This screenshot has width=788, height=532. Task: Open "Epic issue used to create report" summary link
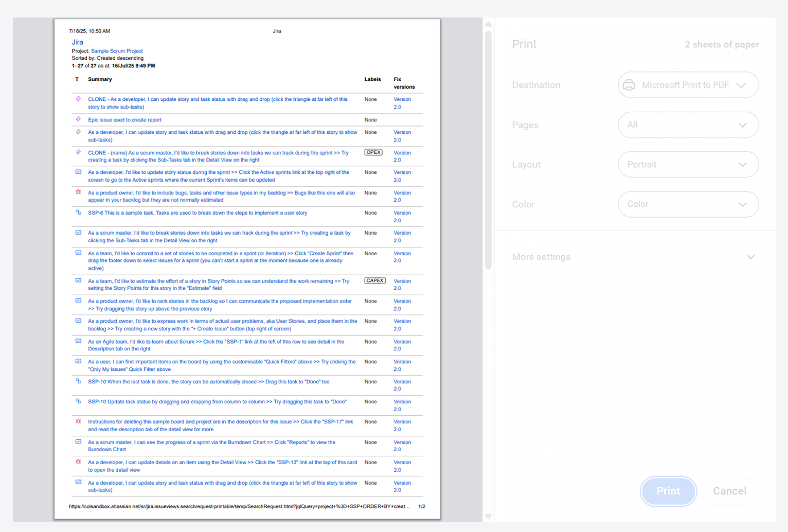pos(124,120)
